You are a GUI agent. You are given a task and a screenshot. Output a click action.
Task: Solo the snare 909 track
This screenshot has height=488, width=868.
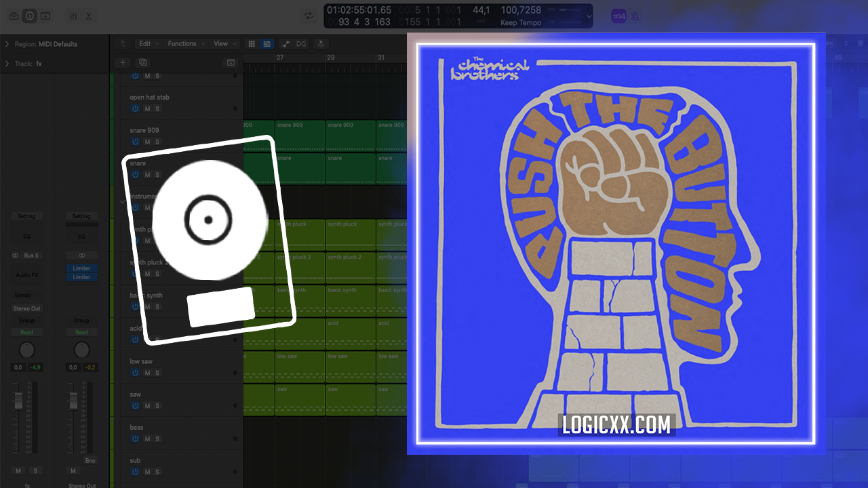[x=157, y=142]
